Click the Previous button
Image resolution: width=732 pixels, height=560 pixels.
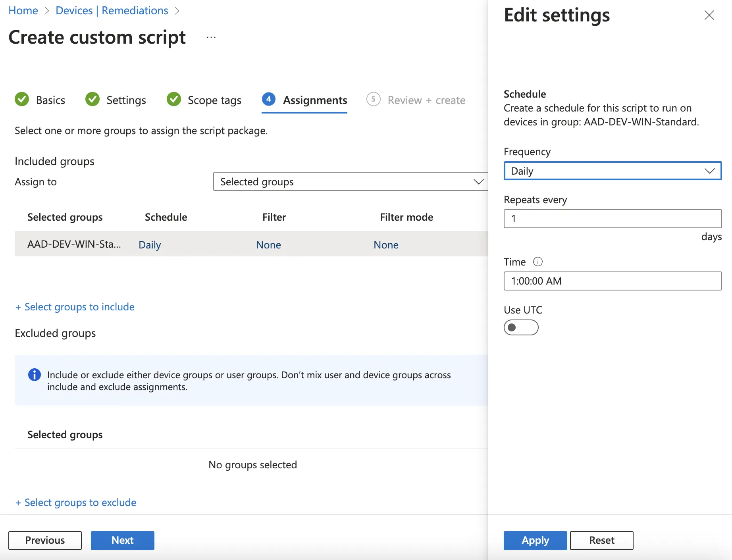[x=45, y=540]
